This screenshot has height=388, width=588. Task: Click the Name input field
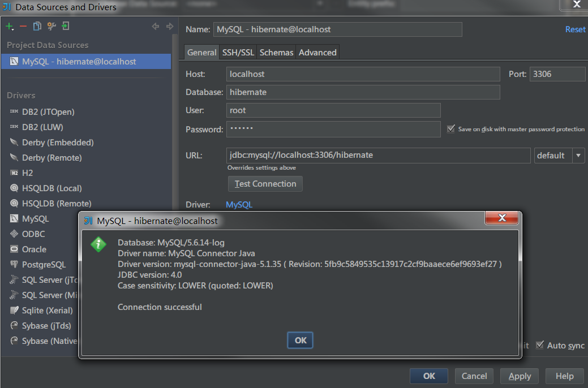click(337, 29)
